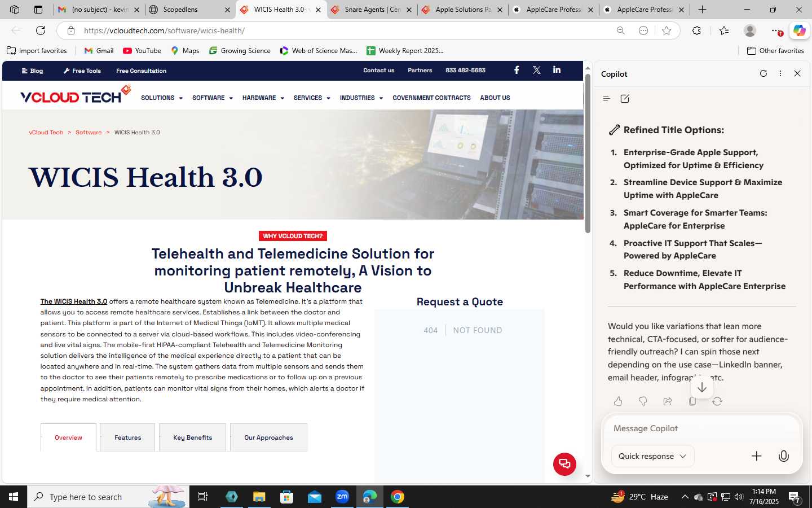812x508 pixels.
Task: Click the taskbar search box
Action: click(108, 497)
